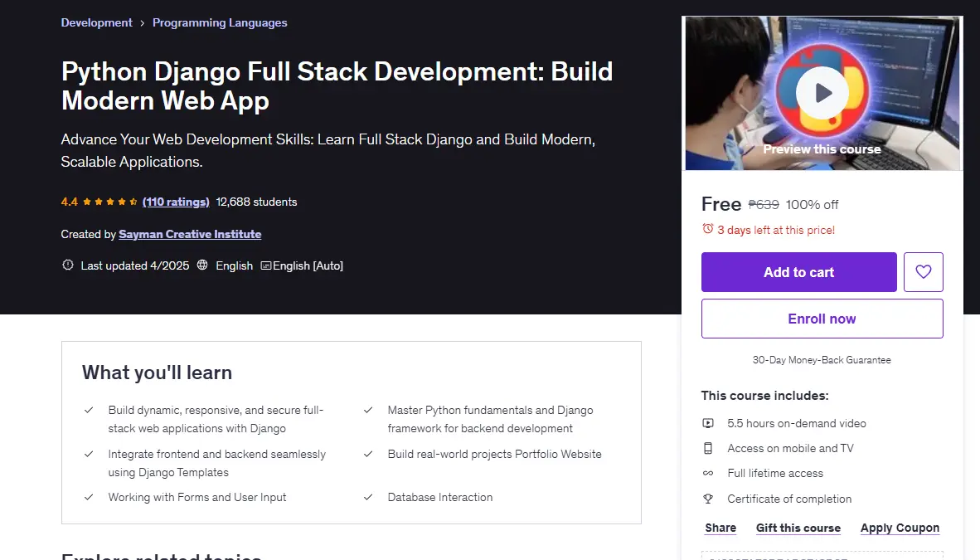Click 3 days left at this price
Image resolution: width=980 pixels, height=560 pixels.
point(776,230)
